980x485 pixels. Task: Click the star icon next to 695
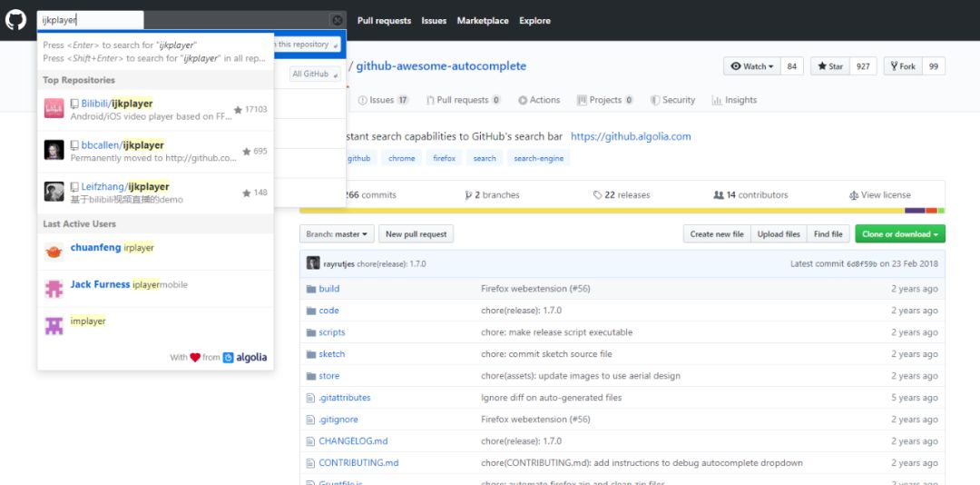(246, 152)
